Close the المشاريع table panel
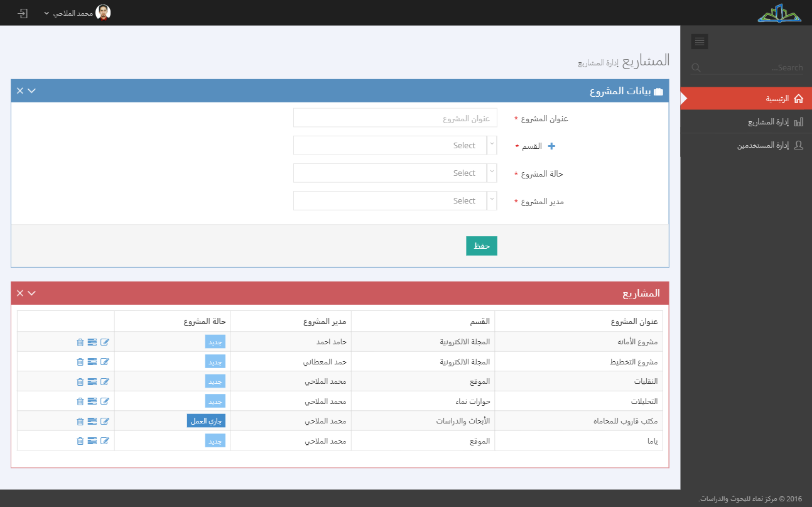Screen dimensions: 812x507 20,293
